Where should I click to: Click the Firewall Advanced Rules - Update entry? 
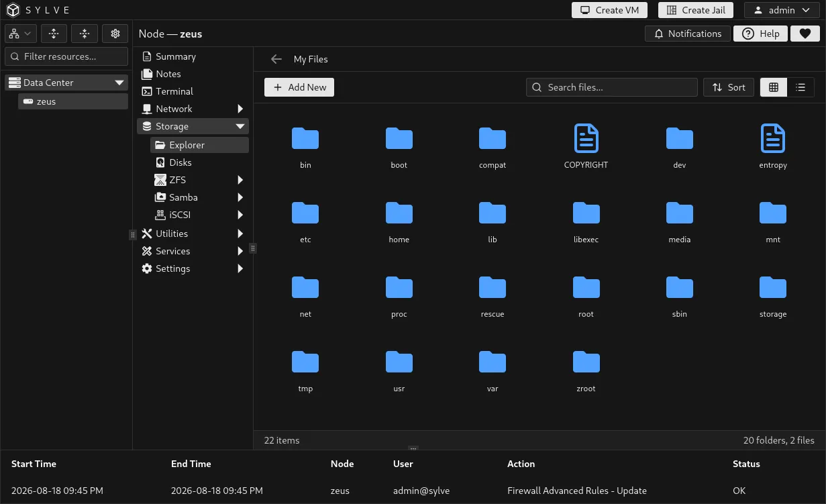tap(577, 491)
